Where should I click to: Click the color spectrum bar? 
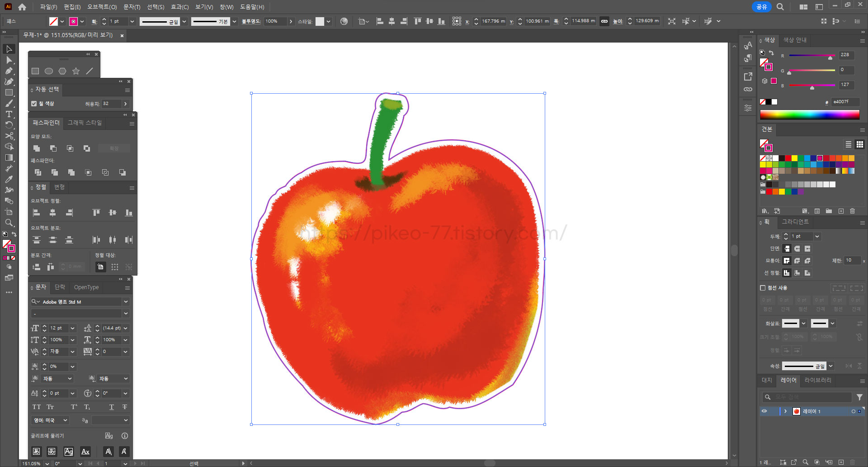coord(810,114)
